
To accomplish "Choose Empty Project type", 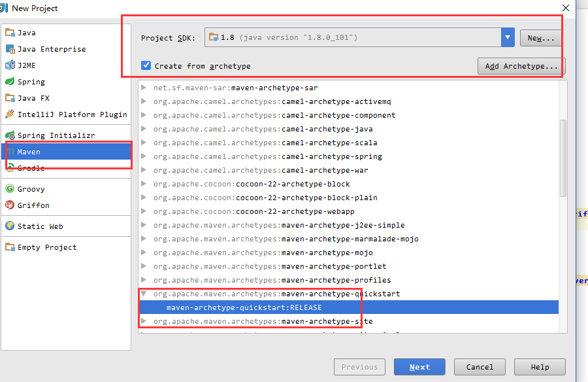I will [66, 247].
